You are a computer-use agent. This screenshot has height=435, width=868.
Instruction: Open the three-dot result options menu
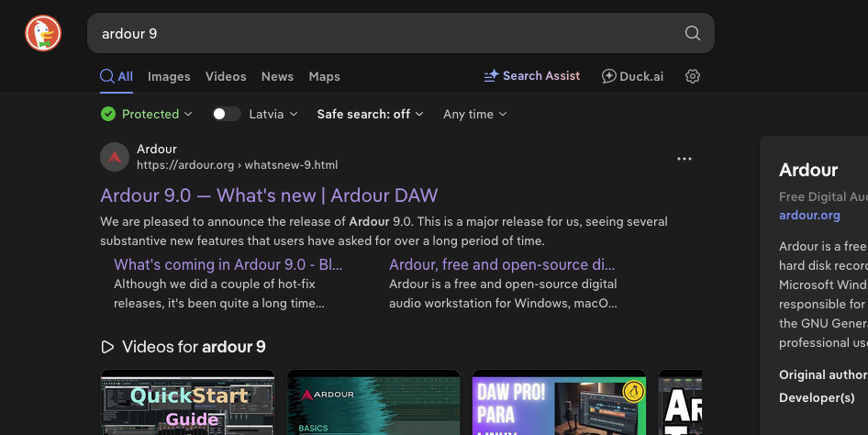point(684,159)
